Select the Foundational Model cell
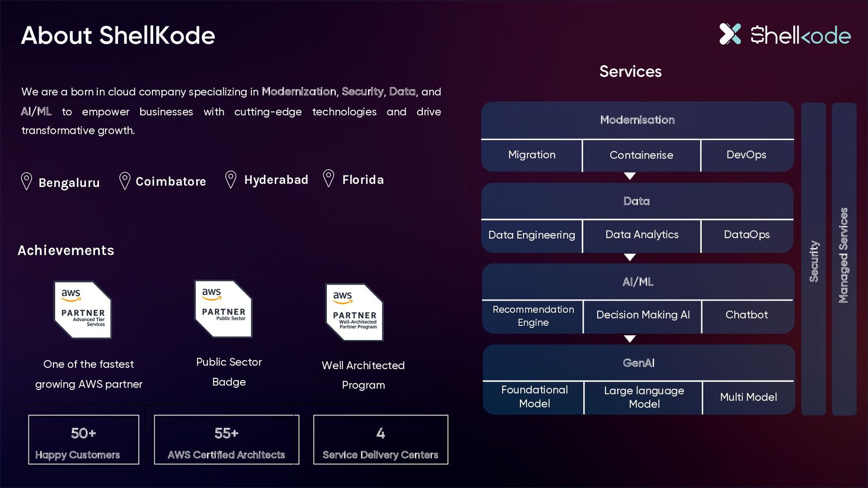 [533, 398]
